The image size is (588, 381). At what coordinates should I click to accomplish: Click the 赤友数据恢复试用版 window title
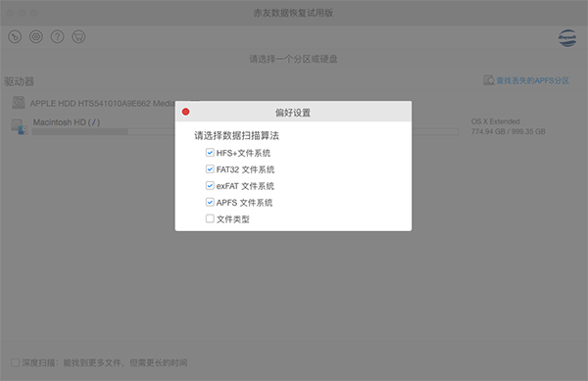click(293, 13)
